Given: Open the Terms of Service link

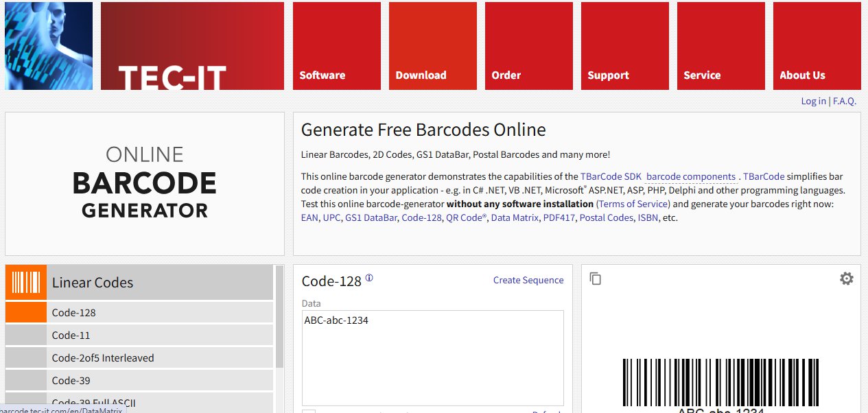Looking at the screenshot, I should 633,204.
